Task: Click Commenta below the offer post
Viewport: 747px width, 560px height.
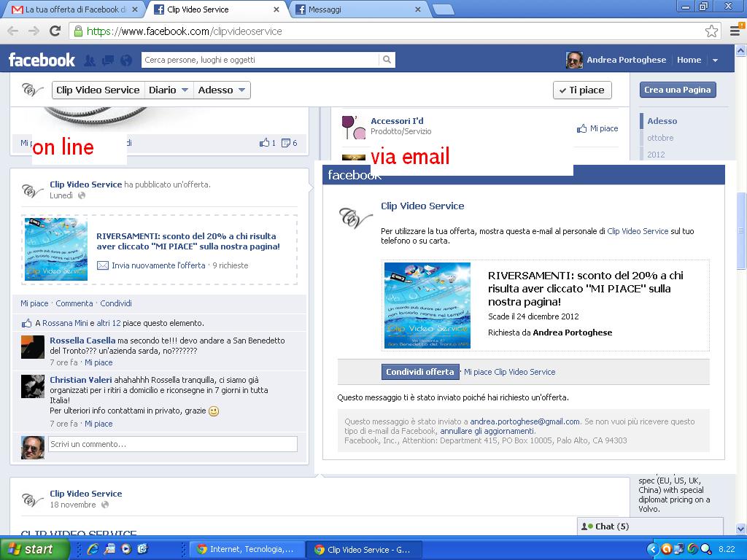Action: pos(74,303)
